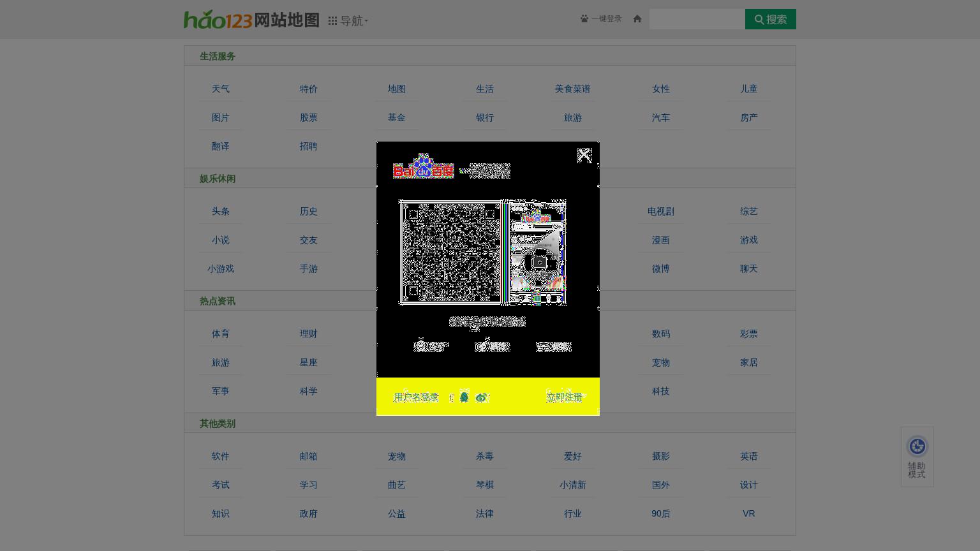980x551 pixels.
Task: Open the 杀毒 link
Action: click(x=485, y=457)
